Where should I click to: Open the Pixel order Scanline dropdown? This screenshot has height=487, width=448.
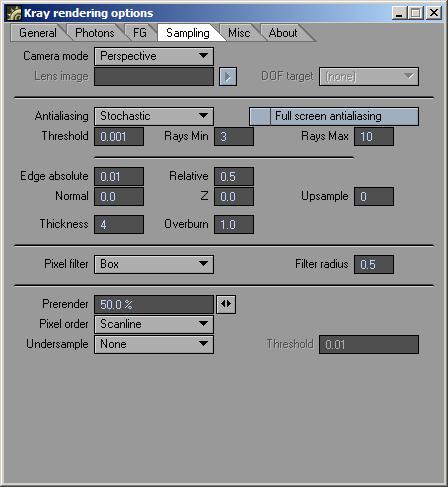coord(154,324)
